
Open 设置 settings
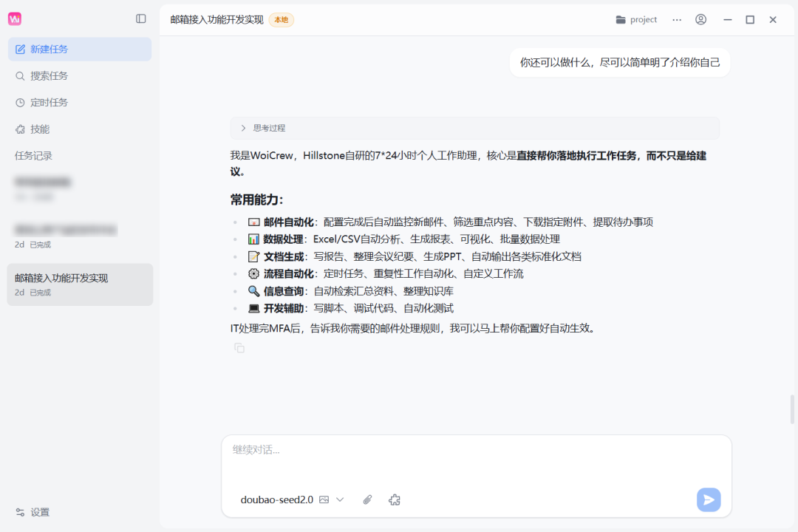click(33, 512)
